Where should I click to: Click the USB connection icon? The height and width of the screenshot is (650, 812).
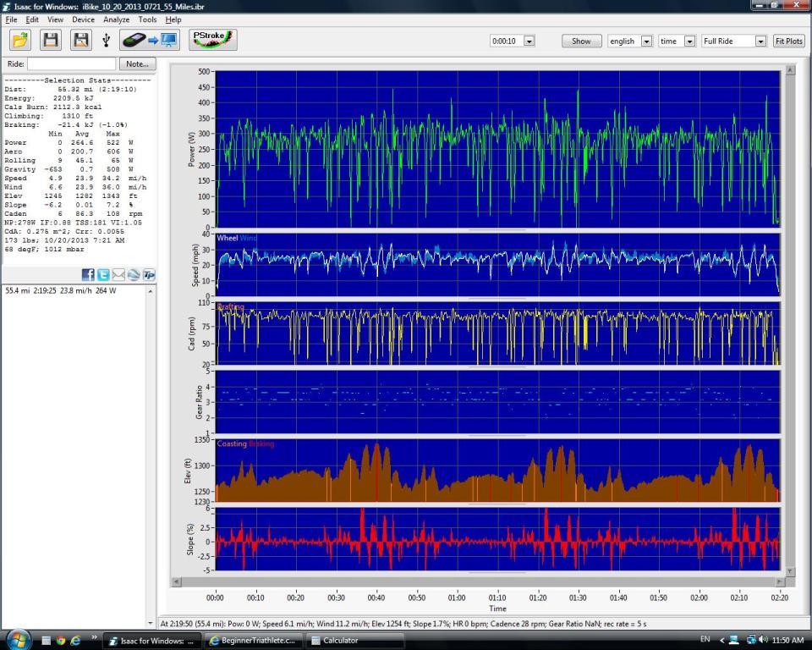tap(107, 40)
